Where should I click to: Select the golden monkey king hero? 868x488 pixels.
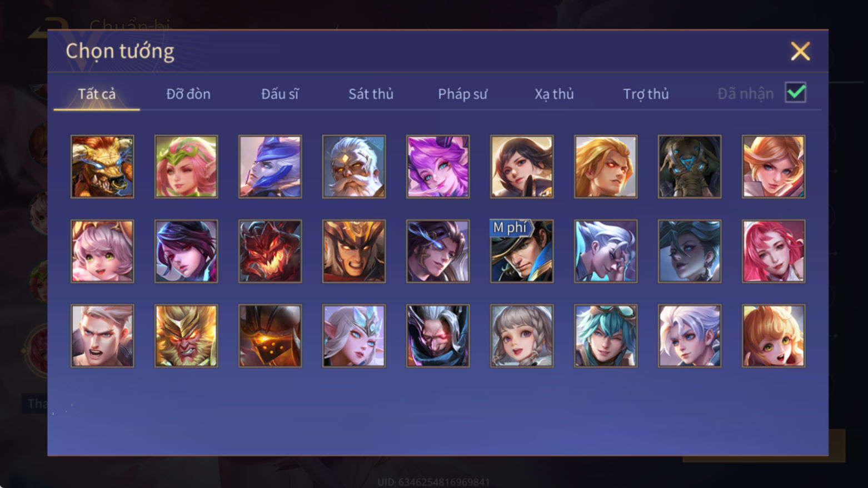point(186,335)
